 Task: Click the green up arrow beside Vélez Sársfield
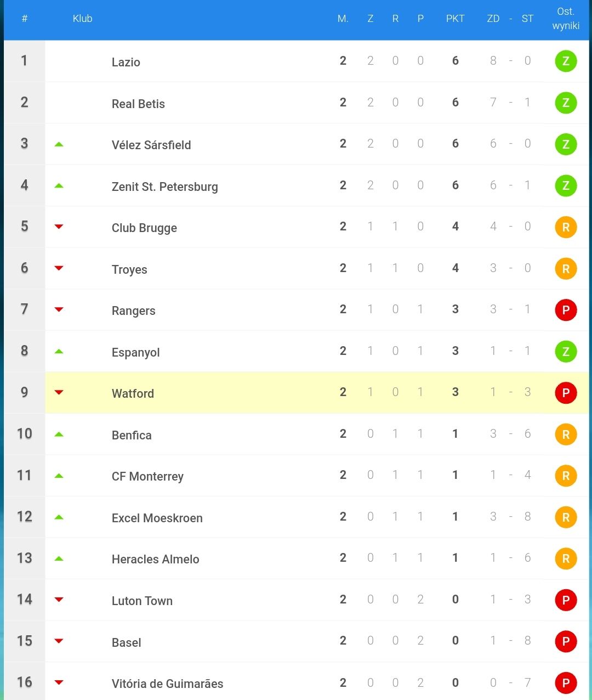[59, 144]
